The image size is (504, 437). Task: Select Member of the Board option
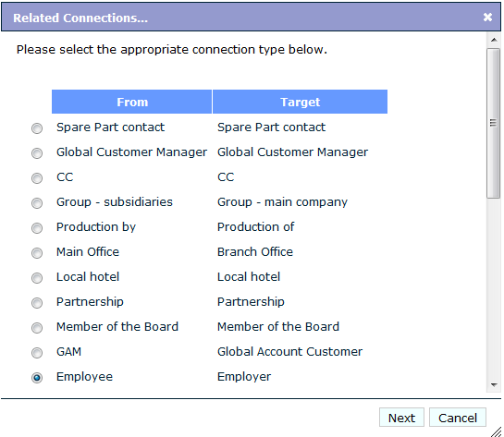point(37,328)
